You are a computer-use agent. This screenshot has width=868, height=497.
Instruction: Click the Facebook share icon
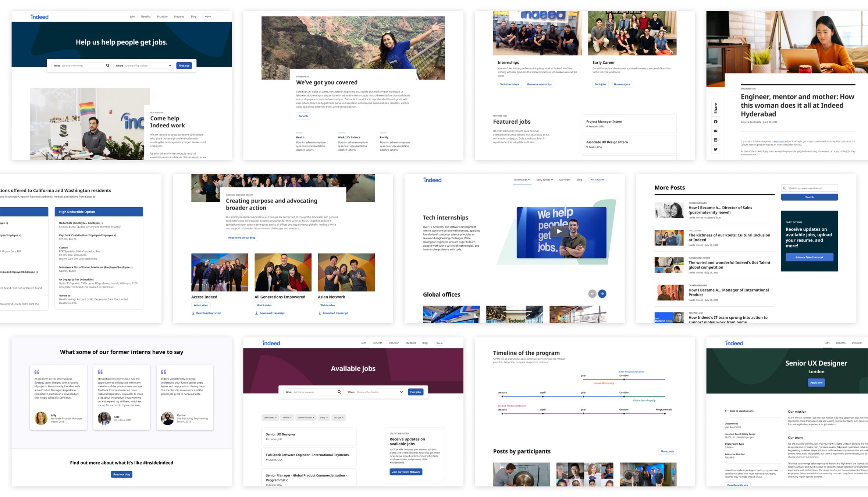click(715, 122)
